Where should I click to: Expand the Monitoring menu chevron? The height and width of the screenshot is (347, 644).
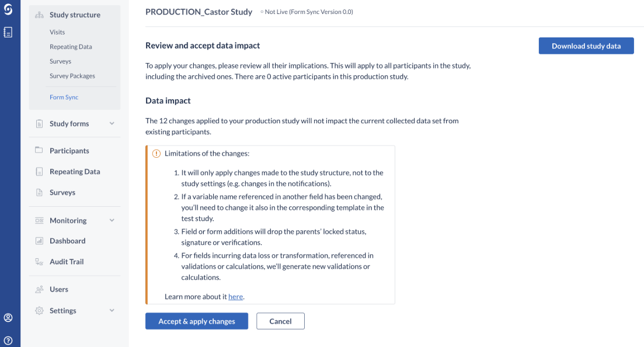(112, 220)
